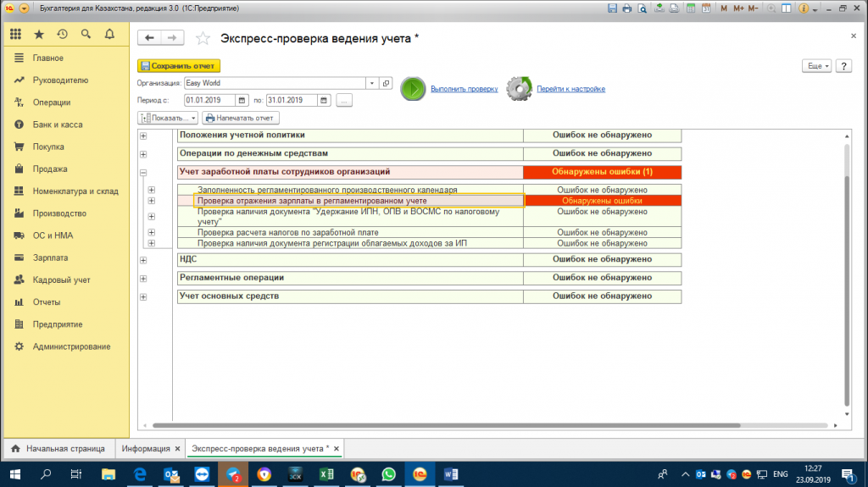Click the green run check icon
The height and width of the screenshot is (487, 868).
click(413, 89)
